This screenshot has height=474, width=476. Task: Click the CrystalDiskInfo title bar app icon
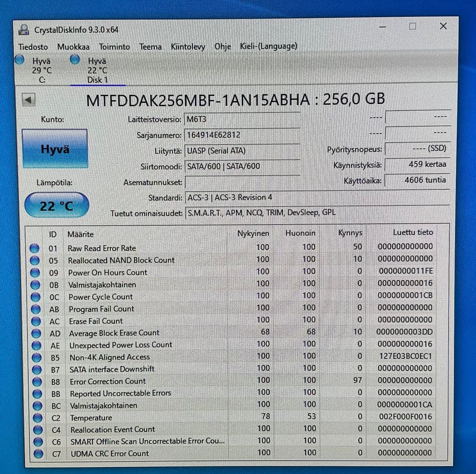[x=24, y=30]
